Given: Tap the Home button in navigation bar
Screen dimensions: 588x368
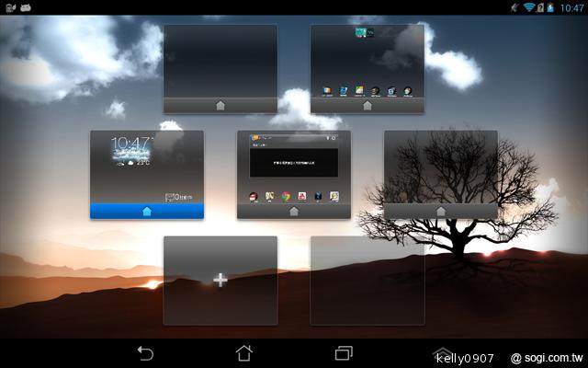Looking at the screenshot, I should (244, 353).
